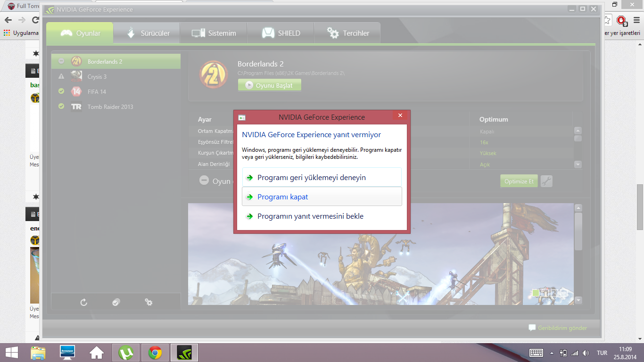Screen dimensions: 644x362
Task: Click the Borderlands 2 screenshot preview image
Action: 381,254
